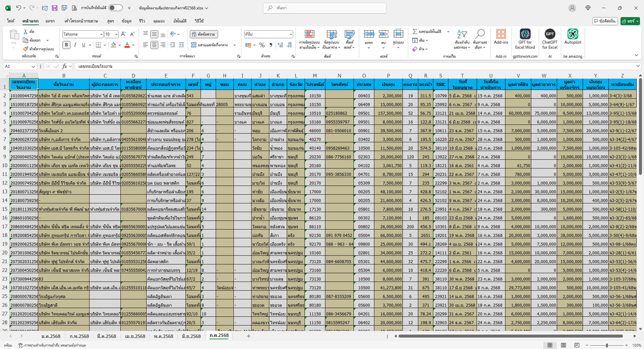Open the Name Box dropdown

[33, 66]
